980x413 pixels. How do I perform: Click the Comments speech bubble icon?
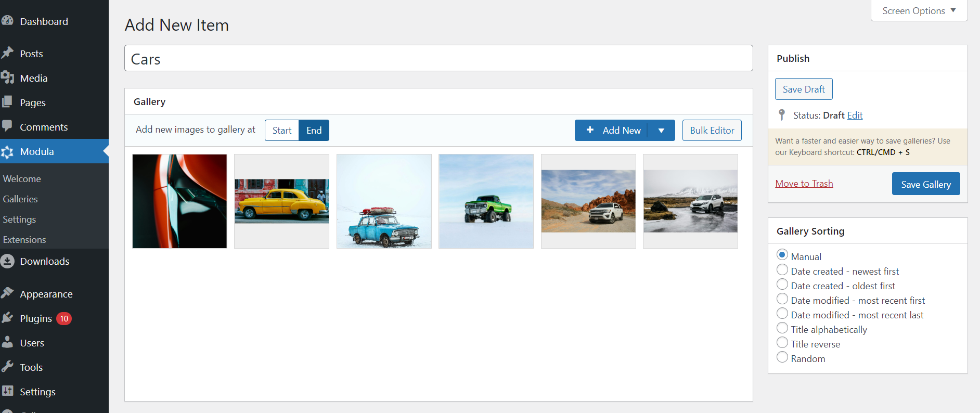7,126
